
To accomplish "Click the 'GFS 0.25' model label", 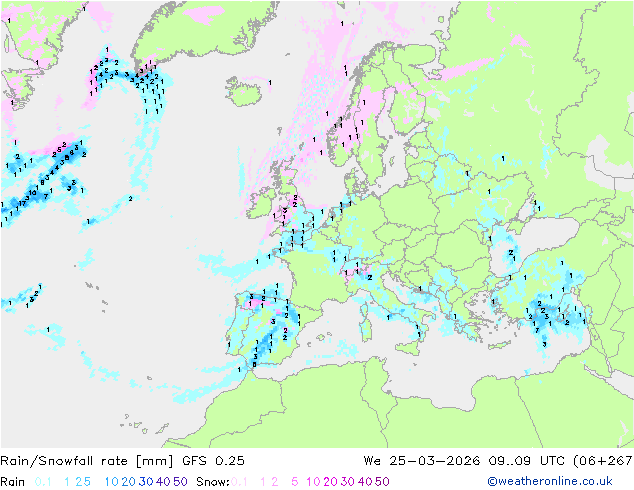I will click(213, 461).
